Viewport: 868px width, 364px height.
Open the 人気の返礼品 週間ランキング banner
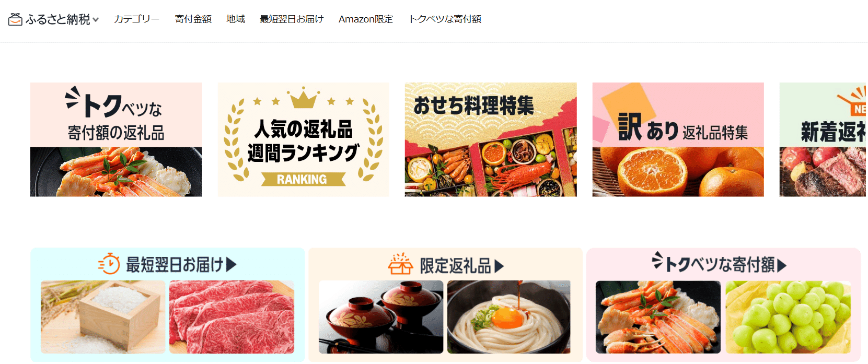304,139
